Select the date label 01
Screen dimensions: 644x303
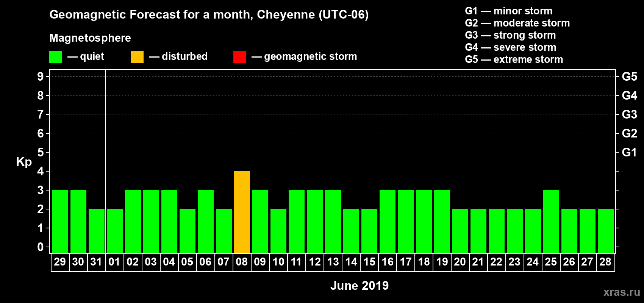click(114, 262)
